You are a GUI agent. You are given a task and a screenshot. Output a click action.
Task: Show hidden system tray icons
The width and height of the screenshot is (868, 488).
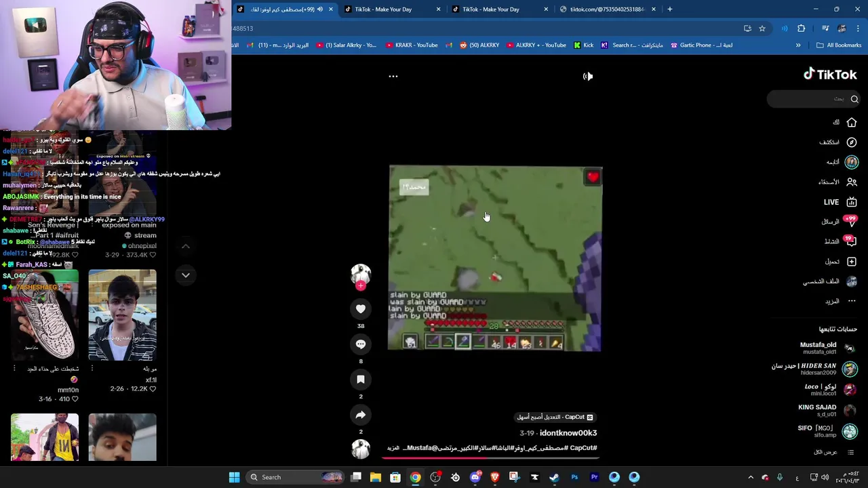751,477
